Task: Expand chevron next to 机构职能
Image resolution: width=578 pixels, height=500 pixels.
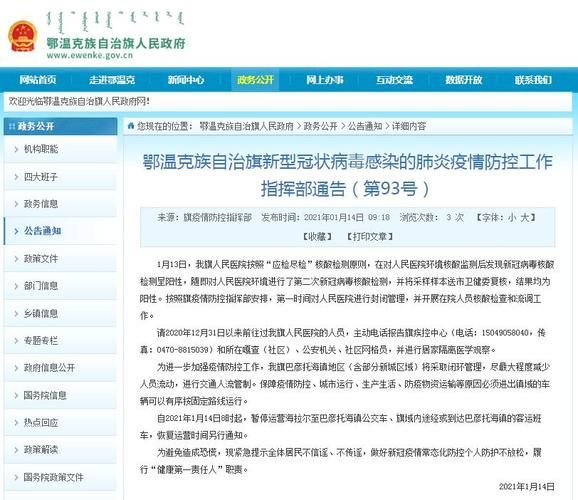Action: pos(16,149)
